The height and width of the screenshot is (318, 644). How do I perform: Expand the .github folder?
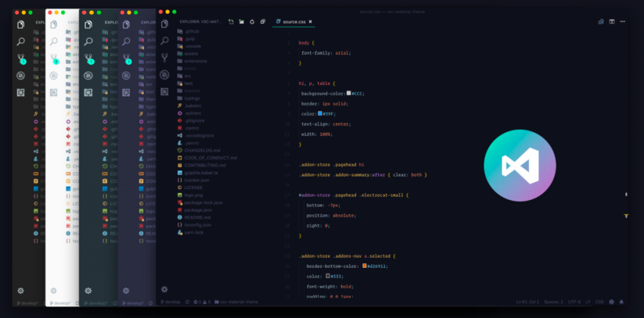pyautogui.click(x=189, y=31)
